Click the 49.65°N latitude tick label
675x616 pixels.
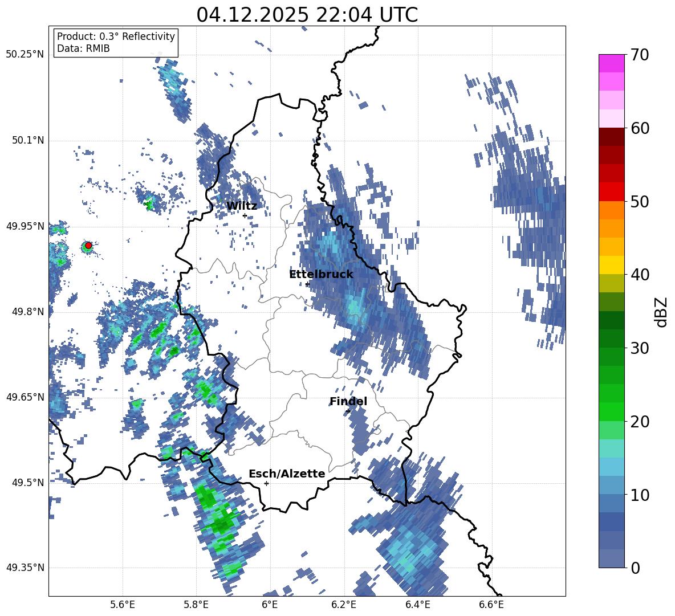[25, 397]
